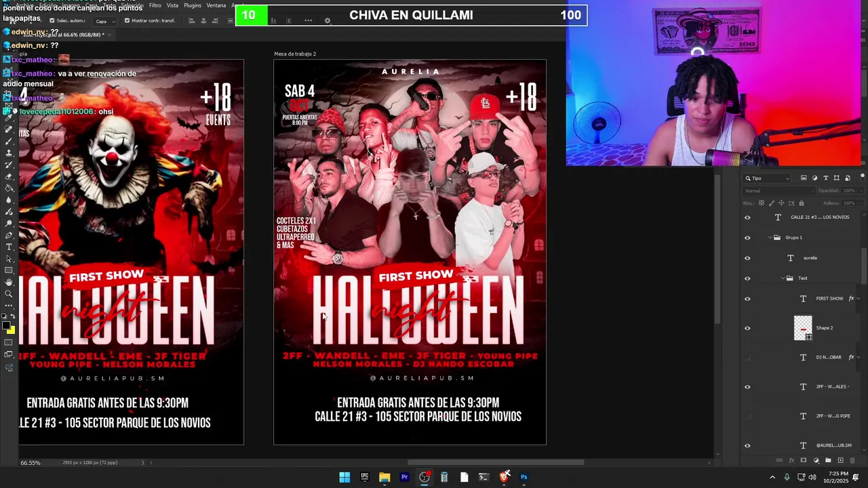Open the Edit Toolbar three-dots menu
This screenshot has width=868, height=488.
coord(9,306)
